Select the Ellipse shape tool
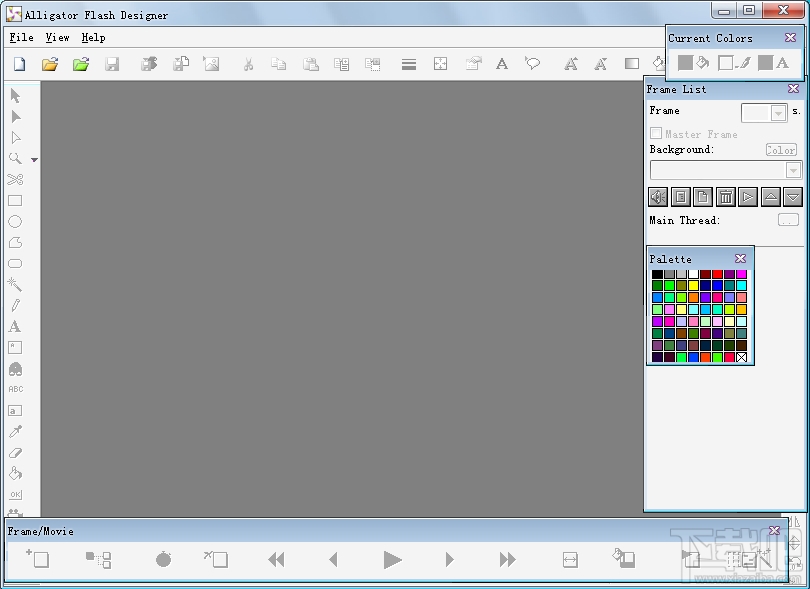The width and height of the screenshot is (810, 589). (15, 222)
